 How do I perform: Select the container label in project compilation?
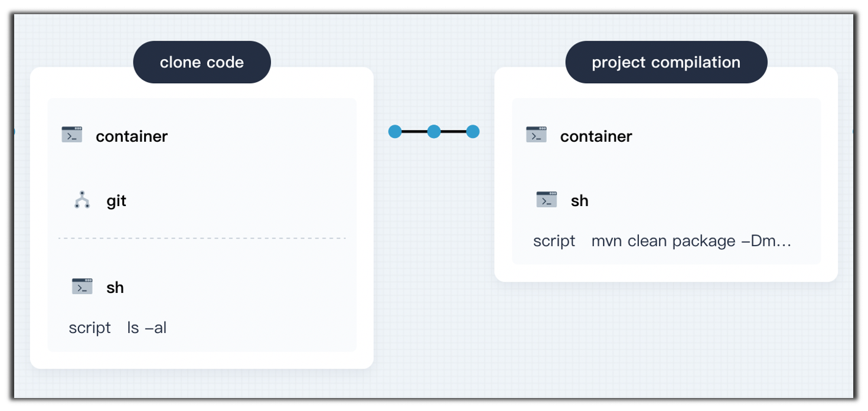[596, 136]
